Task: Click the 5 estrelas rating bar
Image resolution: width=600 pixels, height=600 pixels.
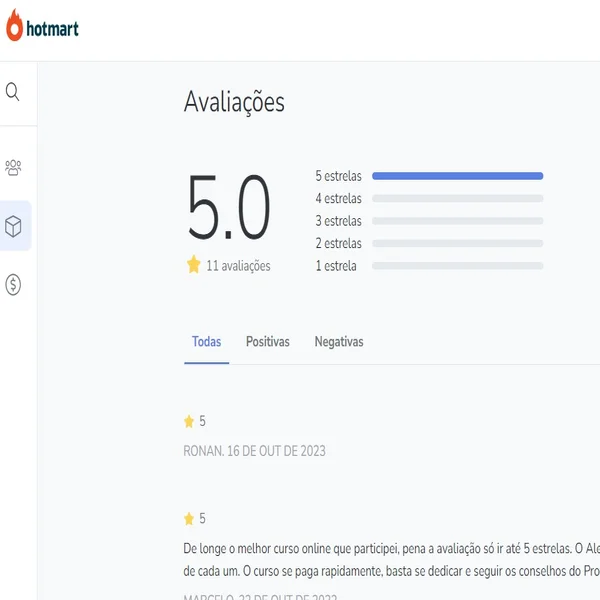Action: point(458,176)
